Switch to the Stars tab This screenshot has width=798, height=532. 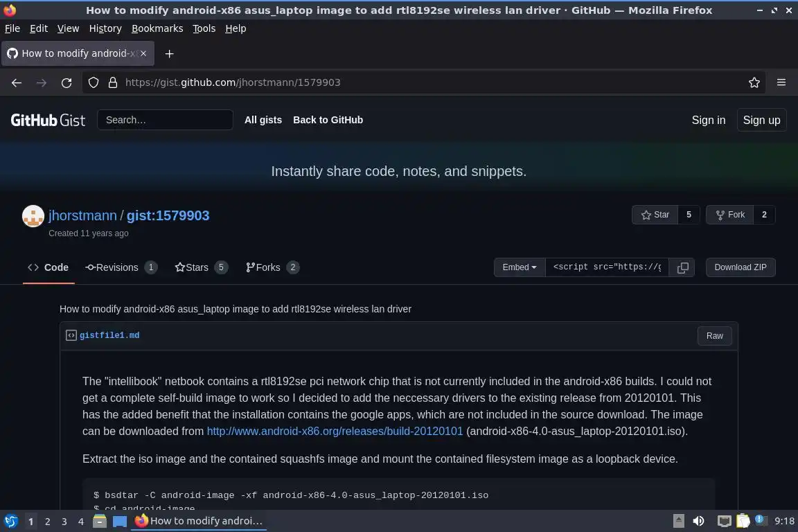point(201,267)
